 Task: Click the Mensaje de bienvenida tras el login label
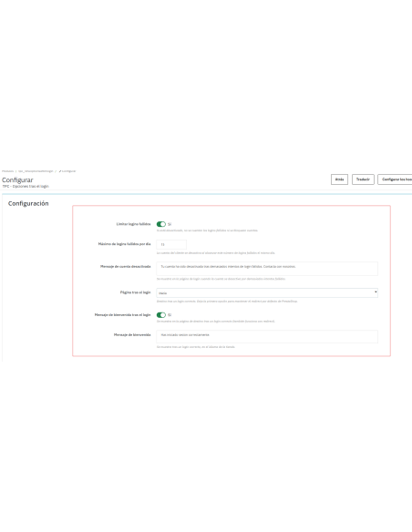tap(122, 315)
